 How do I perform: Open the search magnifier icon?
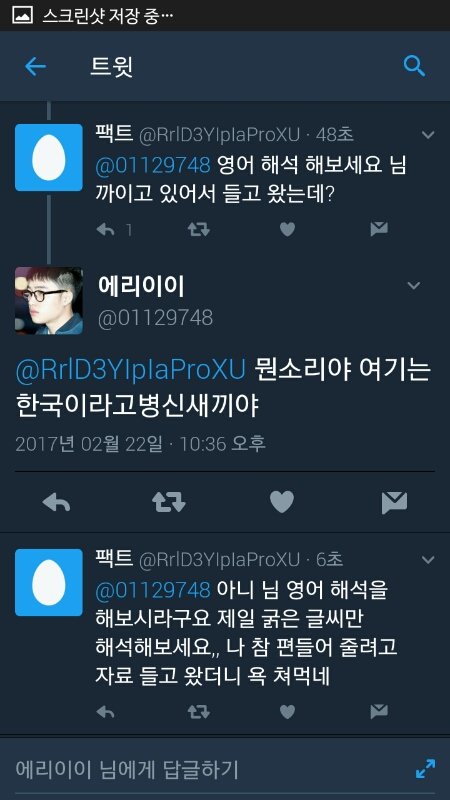pos(414,66)
